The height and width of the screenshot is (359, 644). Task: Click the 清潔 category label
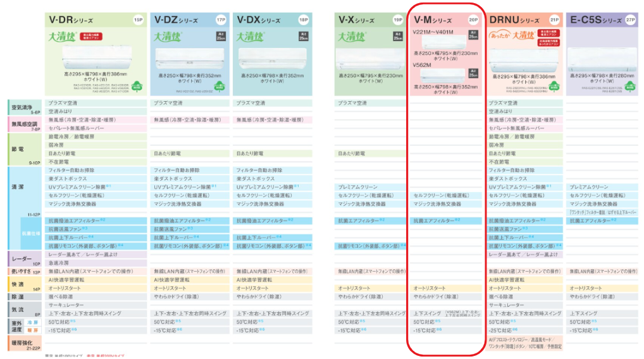18,187
